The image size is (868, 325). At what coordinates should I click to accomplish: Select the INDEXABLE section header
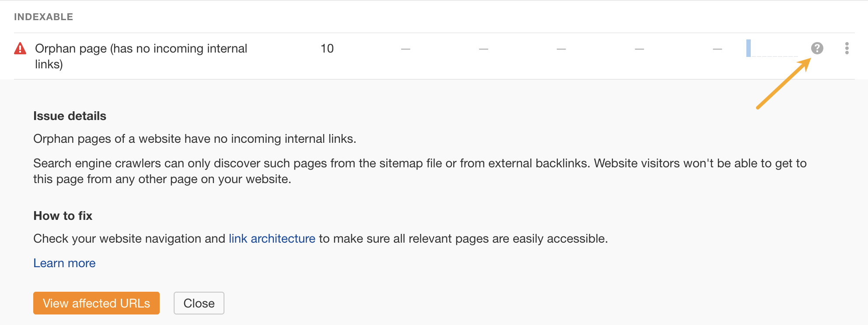coord(44,17)
